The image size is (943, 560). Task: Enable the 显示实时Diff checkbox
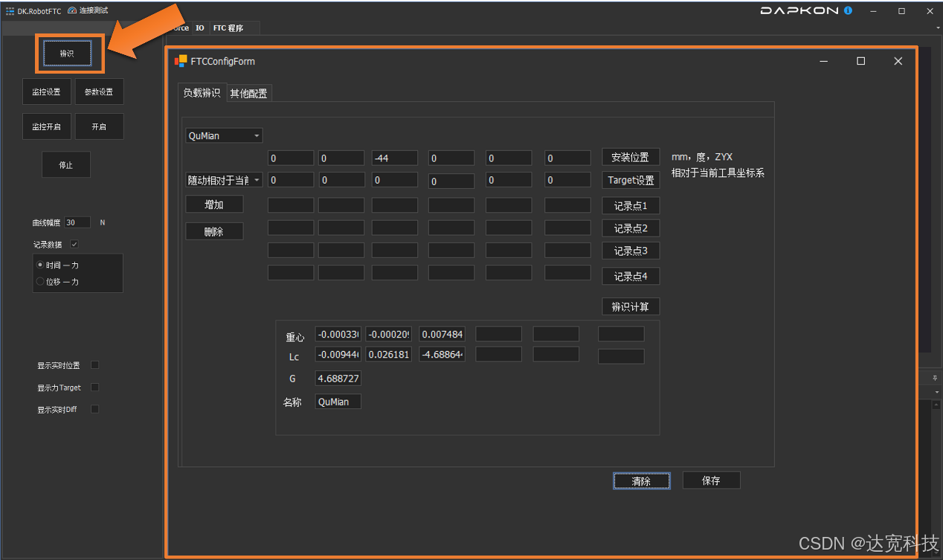click(94, 409)
